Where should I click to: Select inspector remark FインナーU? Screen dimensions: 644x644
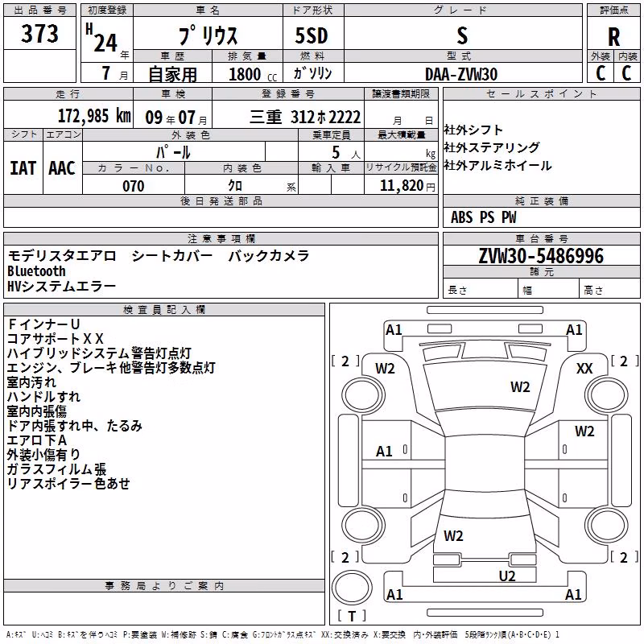click(43, 324)
